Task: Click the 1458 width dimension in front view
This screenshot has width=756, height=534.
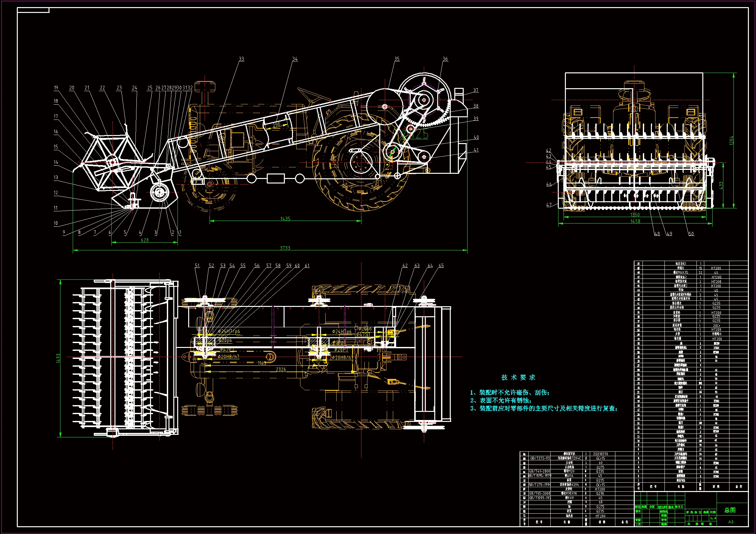Action: 635,221
